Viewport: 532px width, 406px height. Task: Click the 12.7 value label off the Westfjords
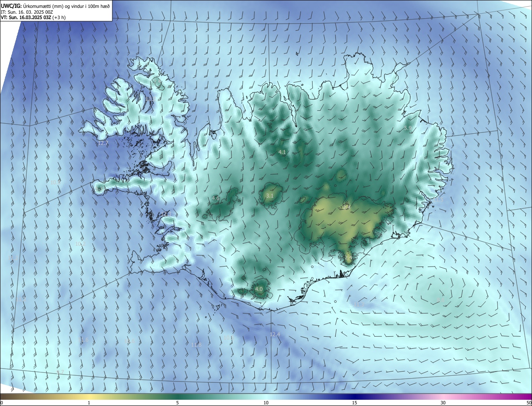(103, 143)
